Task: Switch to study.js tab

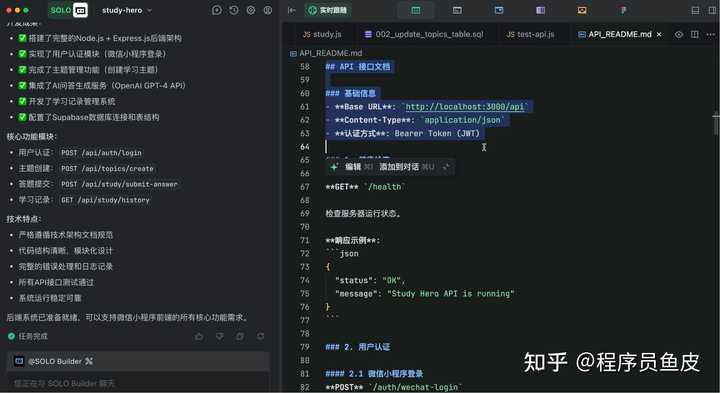Action: [x=321, y=34]
